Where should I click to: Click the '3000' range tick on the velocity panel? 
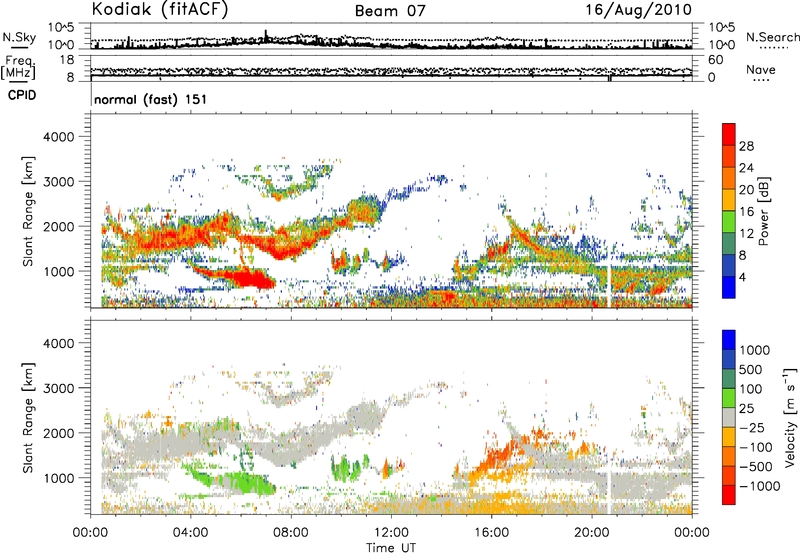pos(58,388)
